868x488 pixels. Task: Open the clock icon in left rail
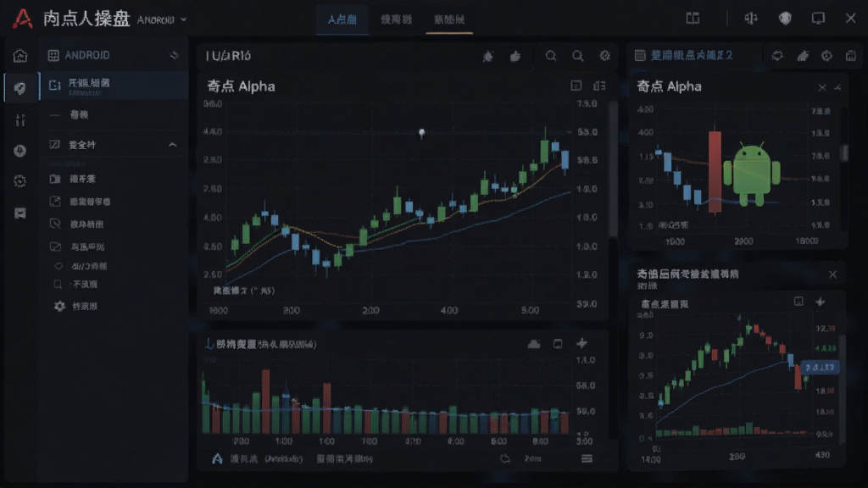pyautogui.click(x=20, y=151)
